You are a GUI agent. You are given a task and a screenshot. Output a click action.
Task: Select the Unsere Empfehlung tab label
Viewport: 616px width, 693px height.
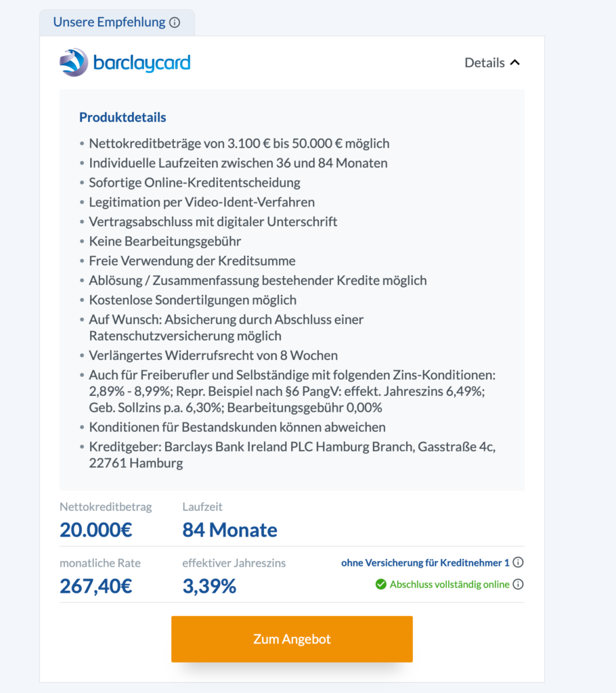(x=109, y=22)
